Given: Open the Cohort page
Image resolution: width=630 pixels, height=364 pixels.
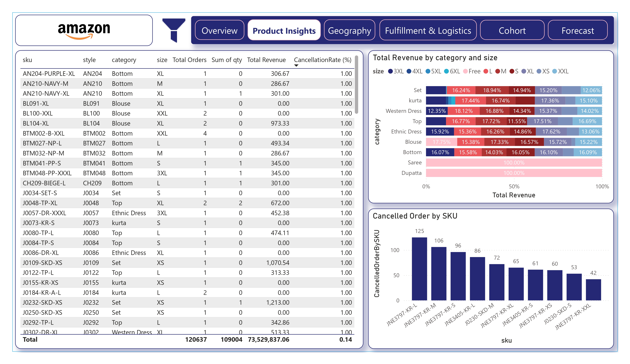Looking at the screenshot, I should [512, 30].
